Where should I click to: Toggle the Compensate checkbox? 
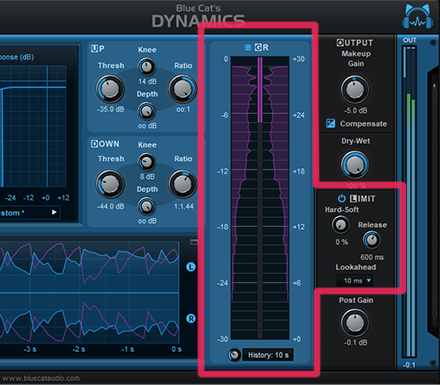330,123
